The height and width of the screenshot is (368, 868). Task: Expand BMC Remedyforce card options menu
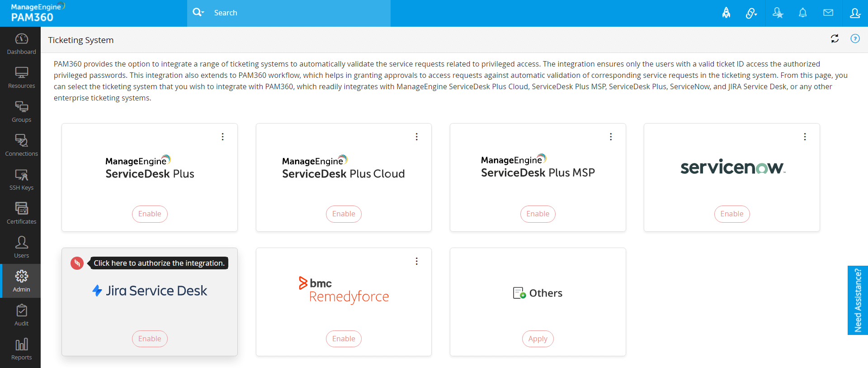point(416,261)
